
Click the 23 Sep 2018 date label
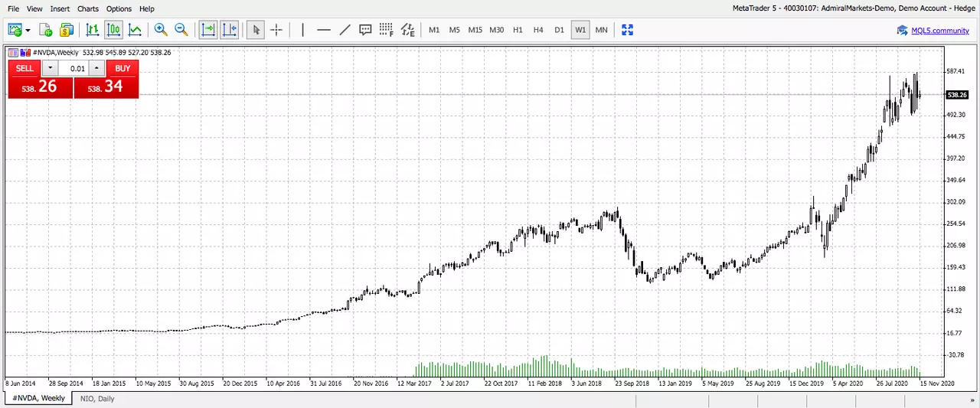coord(632,383)
